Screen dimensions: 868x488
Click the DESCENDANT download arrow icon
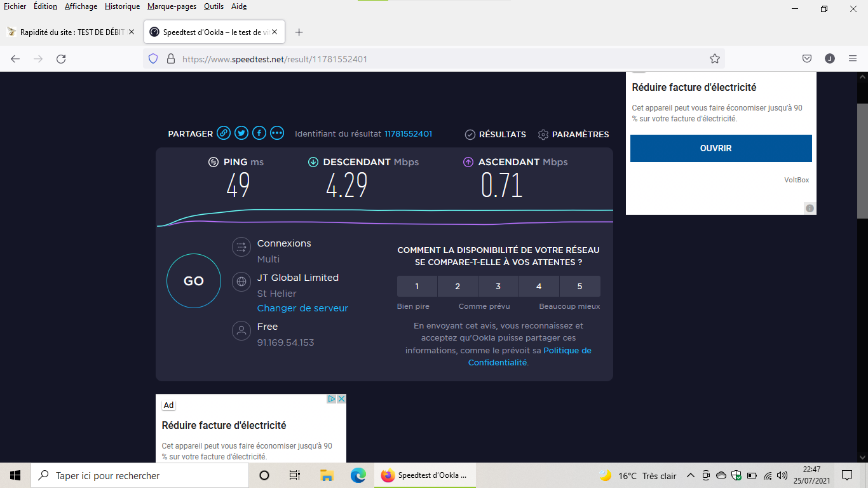(313, 162)
